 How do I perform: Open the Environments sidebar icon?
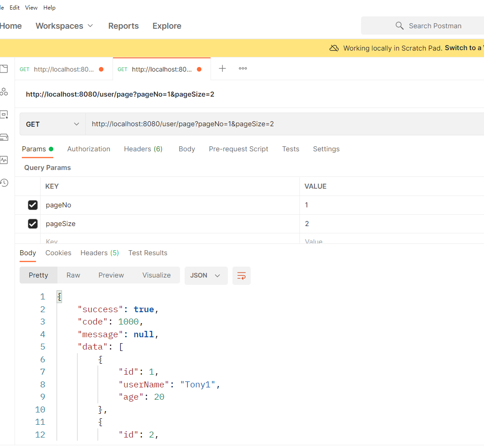click(x=4, y=114)
